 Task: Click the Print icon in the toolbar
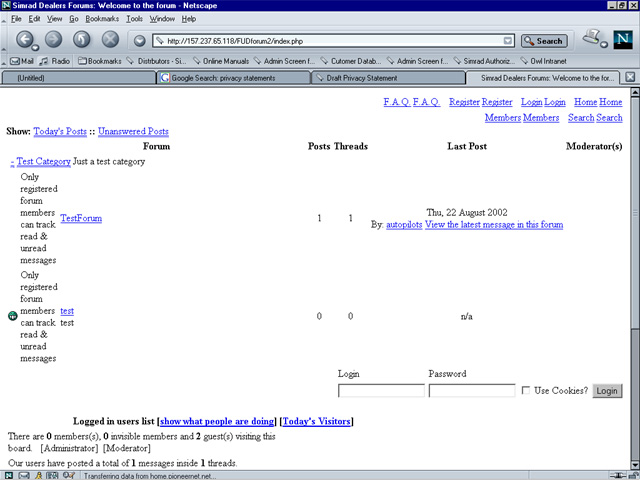click(x=591, y=37)
